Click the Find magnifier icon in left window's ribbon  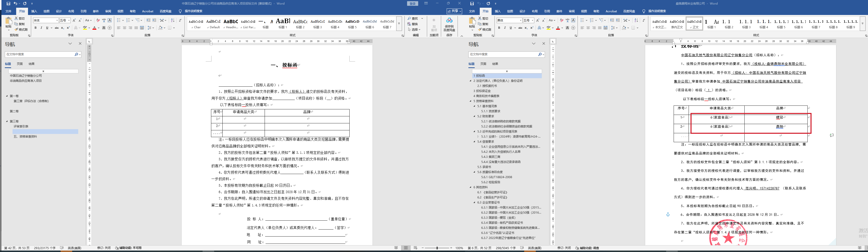tap(409, 19)
